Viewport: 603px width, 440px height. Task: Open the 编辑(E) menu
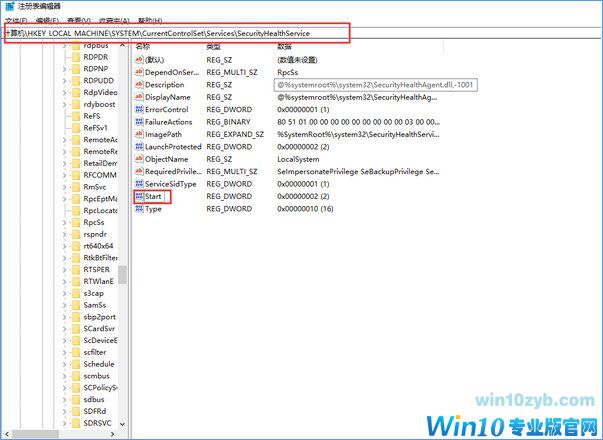point(47,20)
